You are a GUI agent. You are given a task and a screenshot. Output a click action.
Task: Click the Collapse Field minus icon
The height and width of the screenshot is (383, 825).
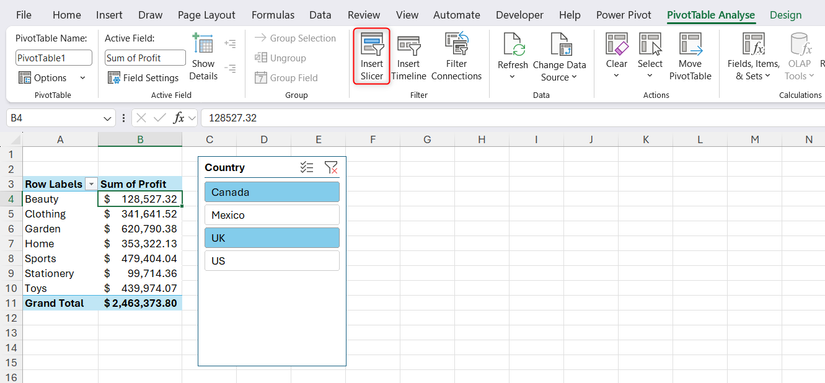(x=230, y=68)
